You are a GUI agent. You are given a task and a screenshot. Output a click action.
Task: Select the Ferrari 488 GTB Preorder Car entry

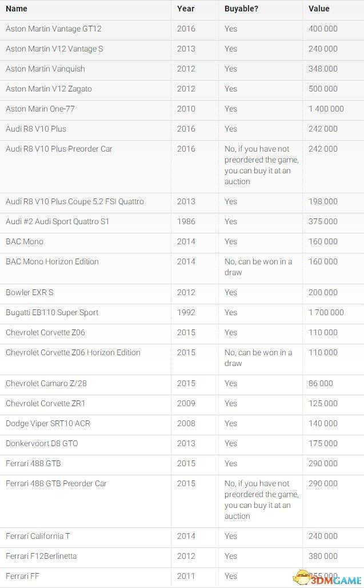pos(182,500)
